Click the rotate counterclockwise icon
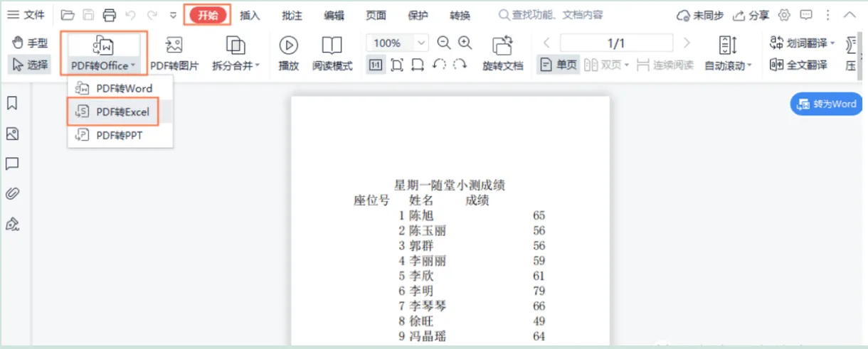868x349 pixels. coord(439,65)
